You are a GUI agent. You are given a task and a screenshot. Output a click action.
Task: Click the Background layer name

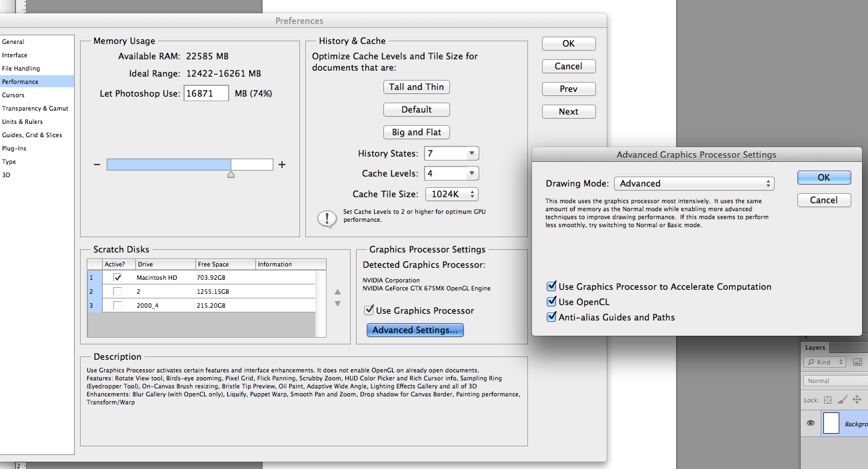(856, 424)
